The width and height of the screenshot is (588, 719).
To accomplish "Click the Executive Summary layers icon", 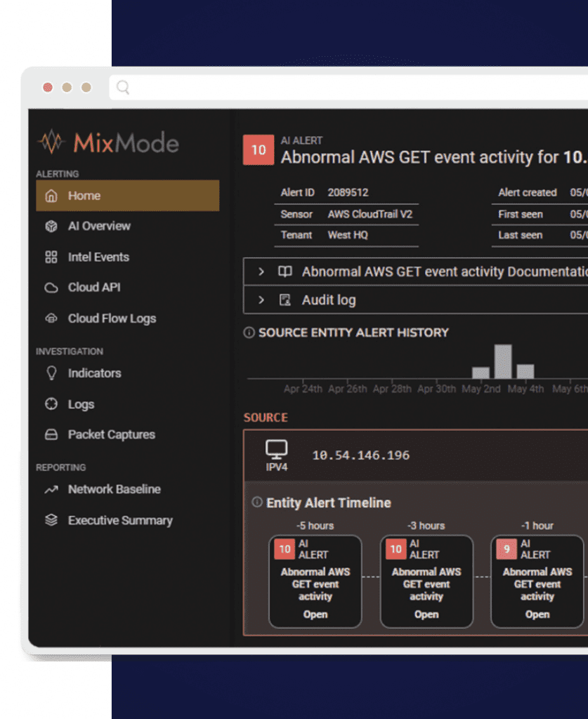I will 51,520.
